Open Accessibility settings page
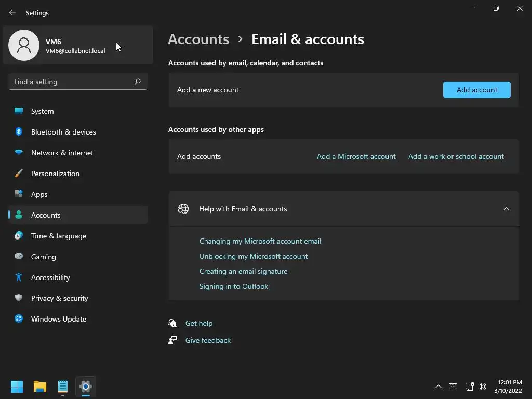The width and height of the screenshot is (532, 399). 78,277
